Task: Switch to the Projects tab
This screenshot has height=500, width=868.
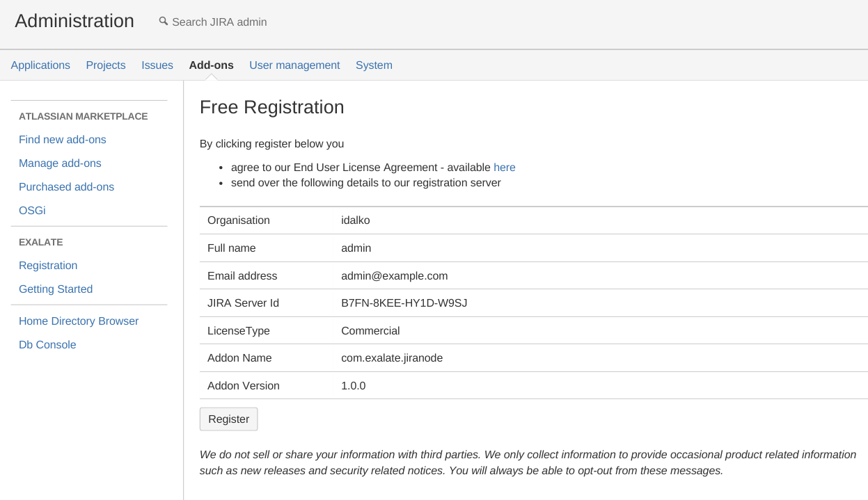Action: 106,65
